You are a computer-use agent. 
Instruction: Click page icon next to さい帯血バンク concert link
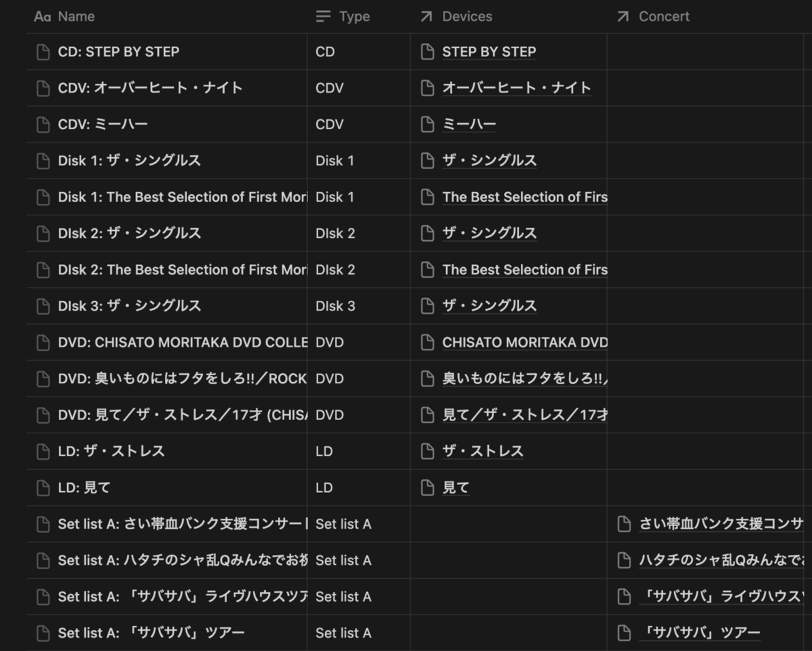(x=624, y=524)
